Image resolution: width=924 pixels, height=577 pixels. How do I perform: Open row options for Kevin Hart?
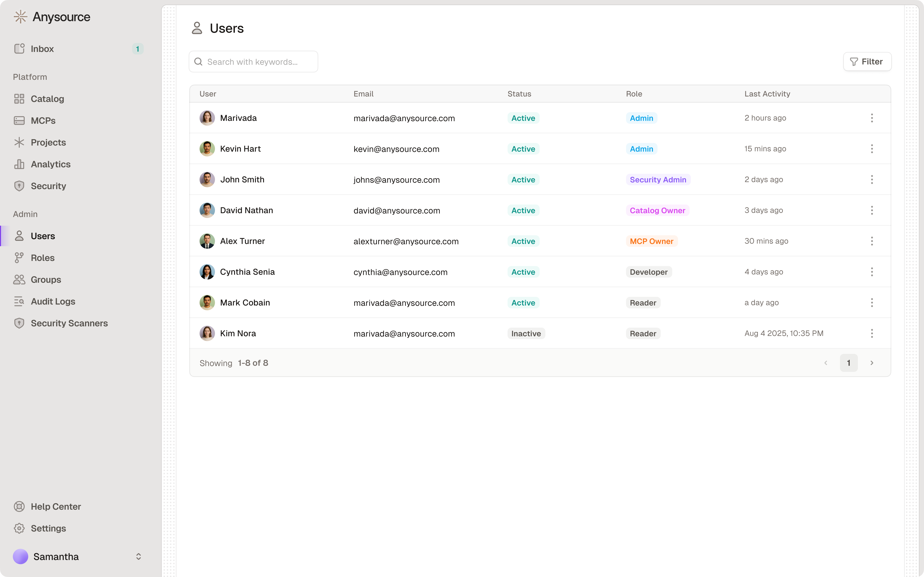(872, 149)
